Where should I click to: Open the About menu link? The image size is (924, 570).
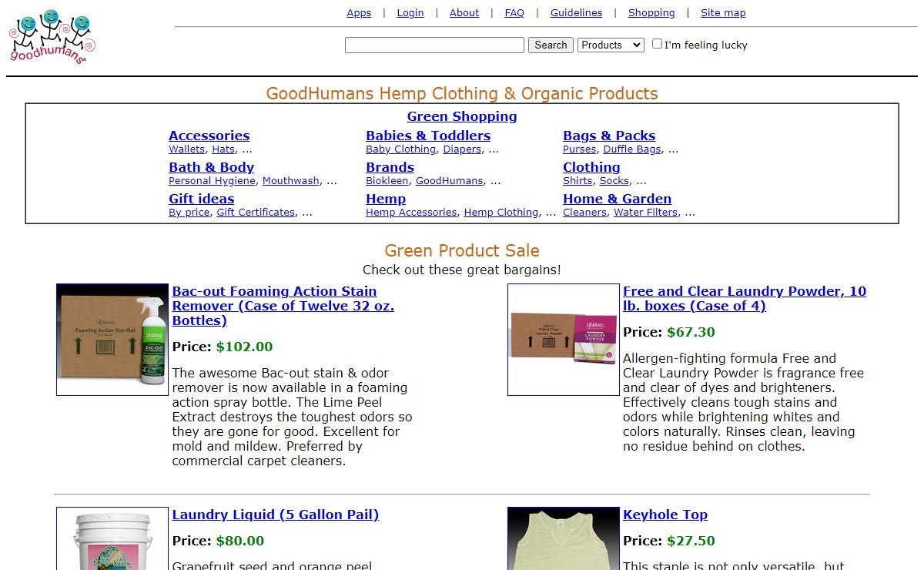pos(464,13)
